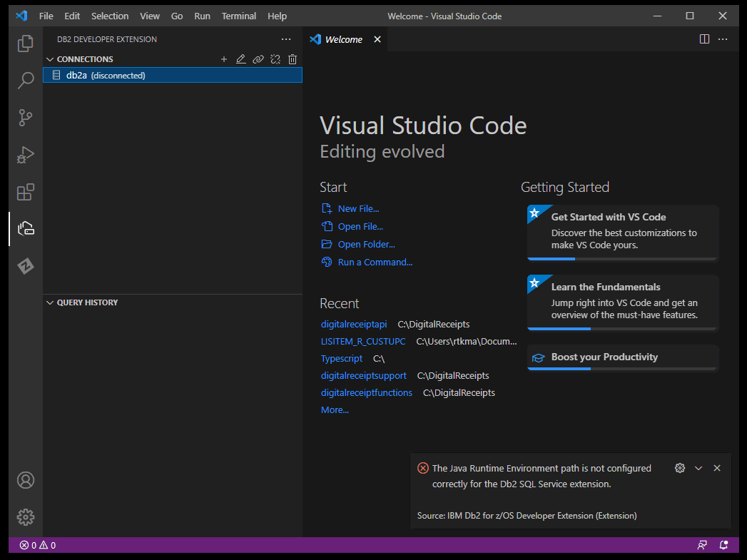Screen dimensions: 747x560
Task: Open the Edit menu
Action: click(x=72, y=16)
